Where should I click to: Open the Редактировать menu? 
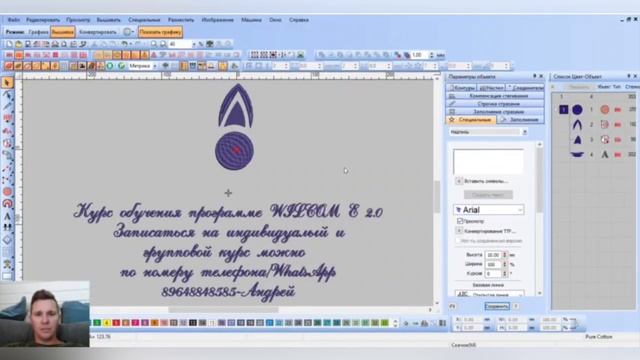(x=43, y=20)
